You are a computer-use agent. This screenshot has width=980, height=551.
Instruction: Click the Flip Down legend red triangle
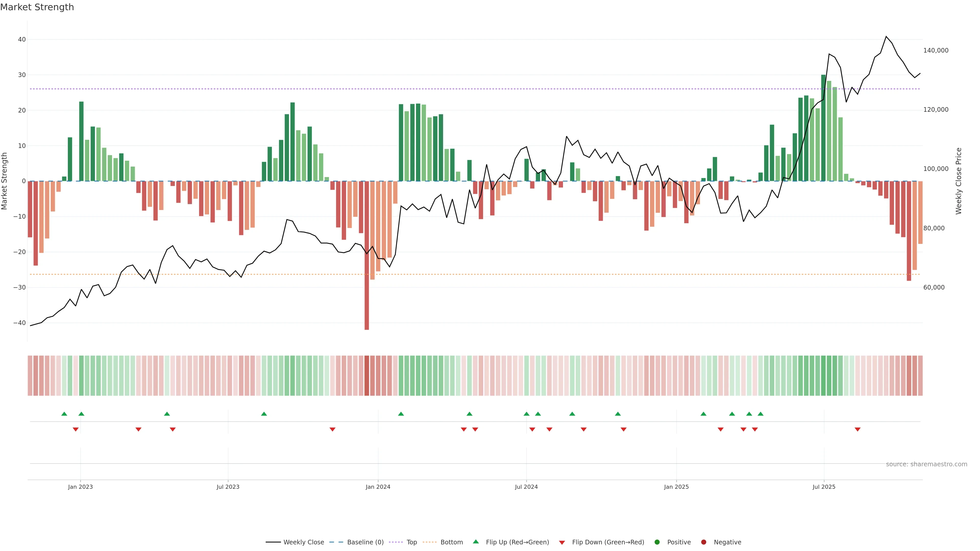[x=562, y=542]
